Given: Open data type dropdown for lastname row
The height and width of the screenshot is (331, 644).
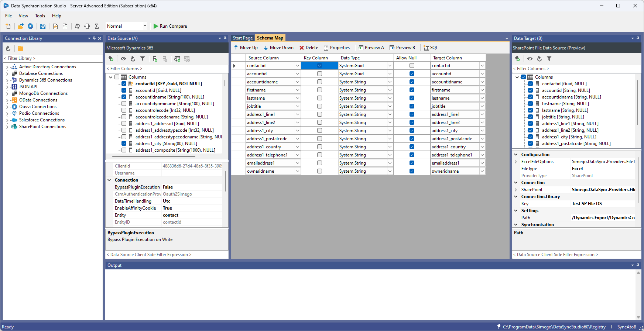Looking at the screenshot, I should point(390,98).
